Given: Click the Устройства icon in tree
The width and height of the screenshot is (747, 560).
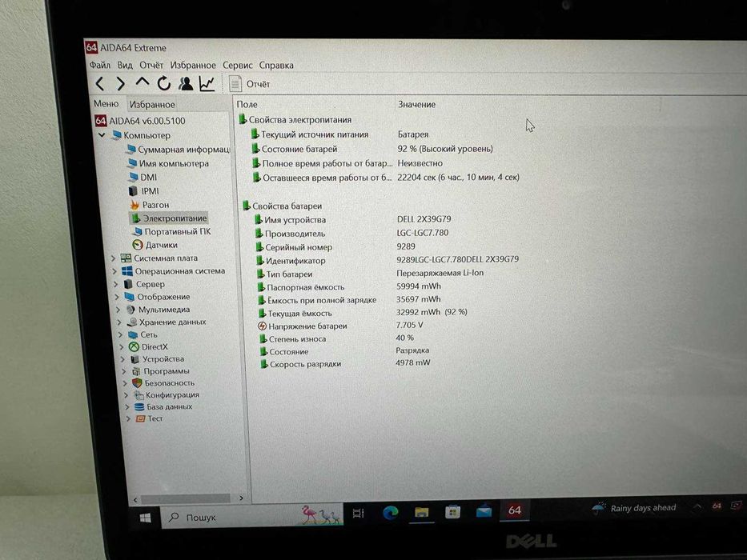Looking at the screenshot, I should coord(135,359).
